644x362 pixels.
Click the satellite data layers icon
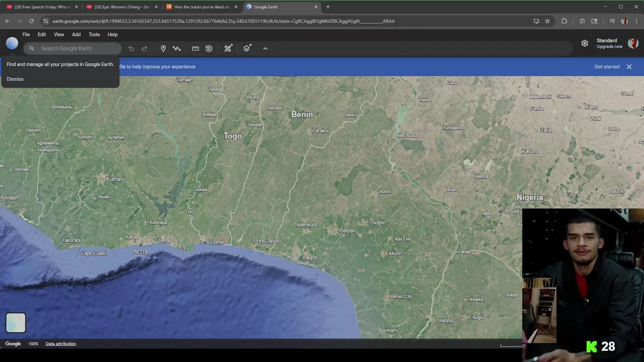coord(228,48)
